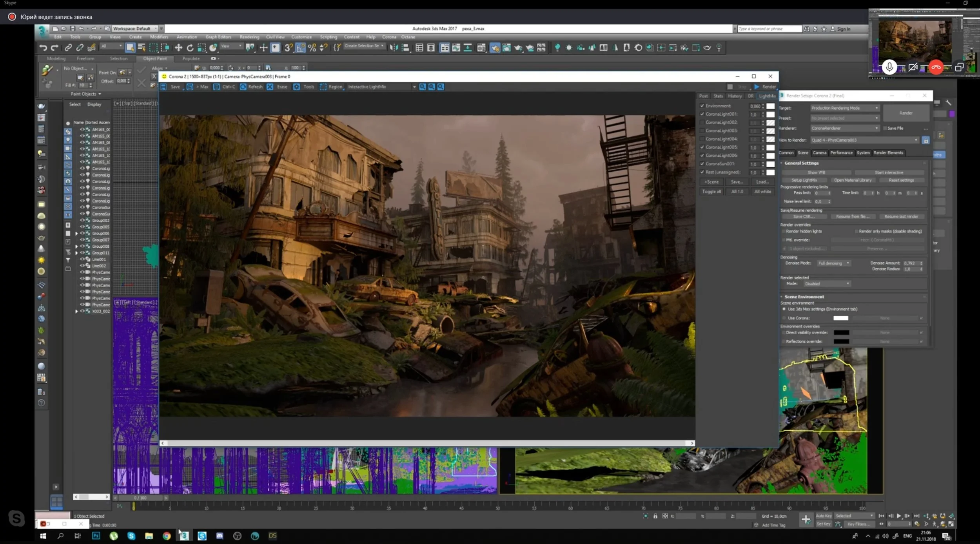Image resolution: width=980 pixels, height=544 pixels.
Task: Uncheck the CoronaSun001 checkbox
Action: (x=702, y=164)
